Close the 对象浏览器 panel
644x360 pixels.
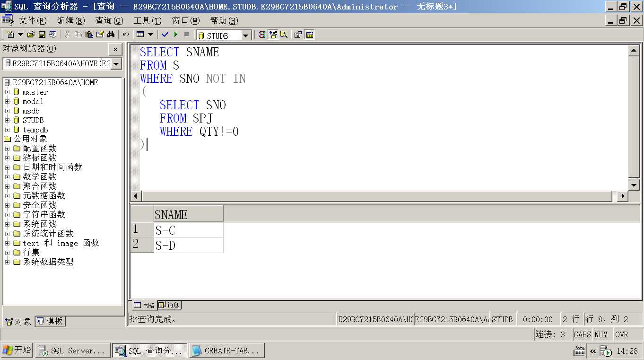coord(115,49)
